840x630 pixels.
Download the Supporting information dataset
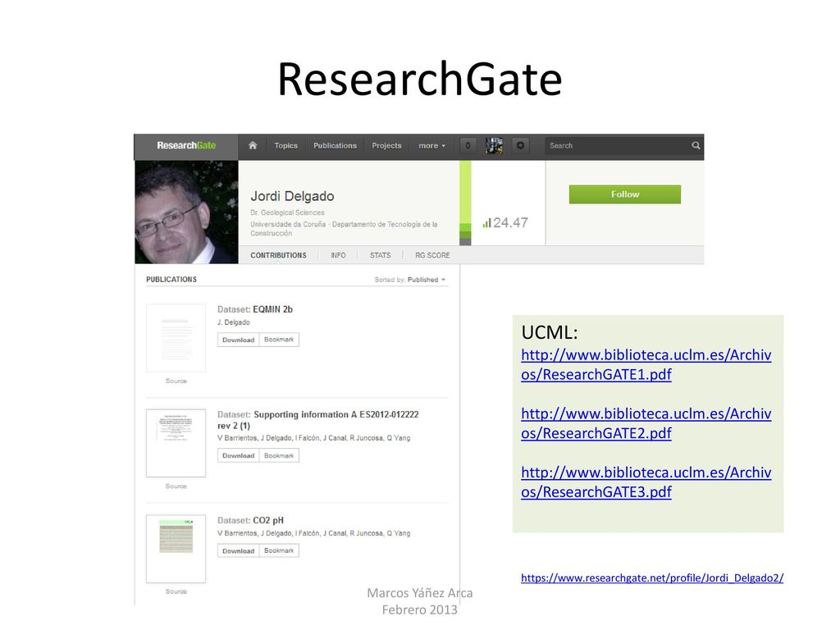tap(239, 455)
